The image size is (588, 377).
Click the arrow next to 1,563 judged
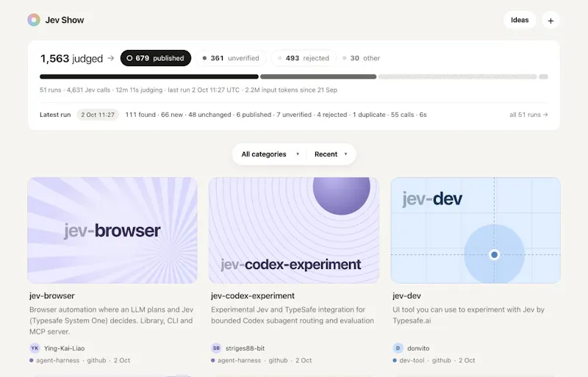pyautogui.click(x=111, y=58)
